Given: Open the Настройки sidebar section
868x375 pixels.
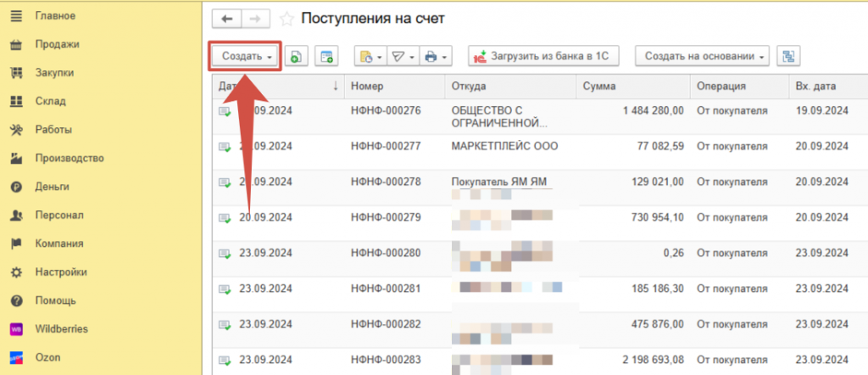Looking at the screenshot, I should 60,272.
